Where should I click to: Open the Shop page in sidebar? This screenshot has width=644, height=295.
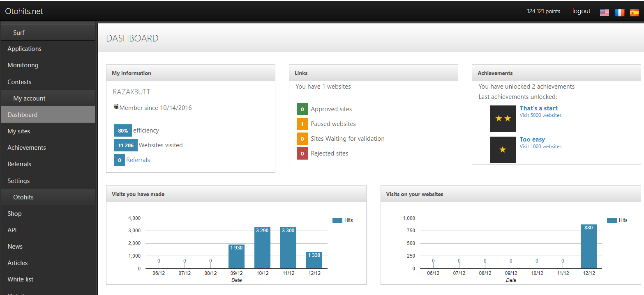(14, 214)
